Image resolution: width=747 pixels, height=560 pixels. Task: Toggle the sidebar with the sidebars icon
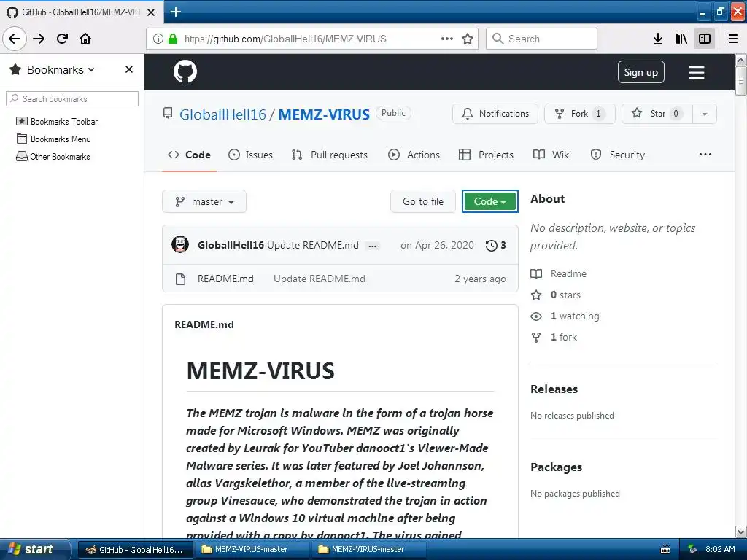[705, 39]
